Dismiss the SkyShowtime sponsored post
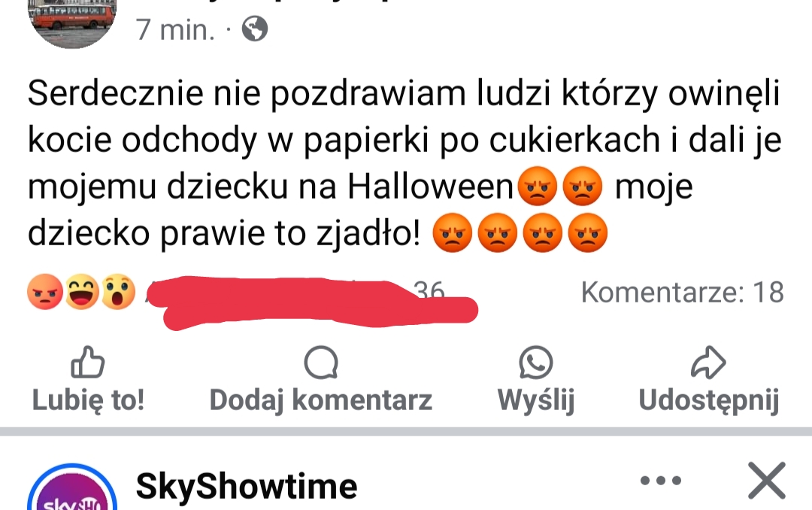This screenshot has height=510, width=812. pyautogui.click(x=767, y=481)
